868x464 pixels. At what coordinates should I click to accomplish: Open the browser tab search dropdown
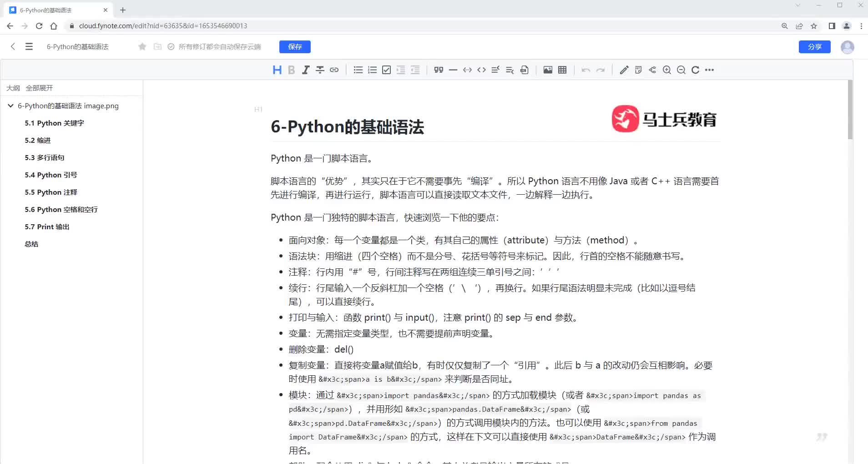tap(797, 5)
